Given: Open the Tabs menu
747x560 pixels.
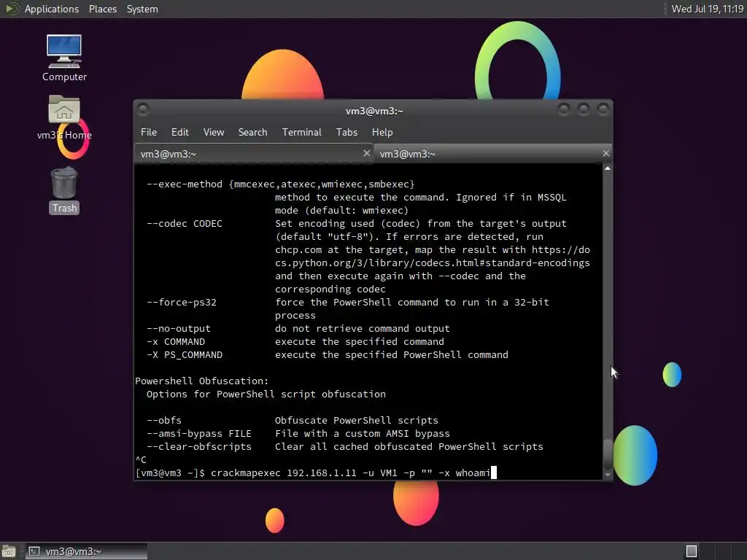Looking at the screenshot, I should point(347,133).
